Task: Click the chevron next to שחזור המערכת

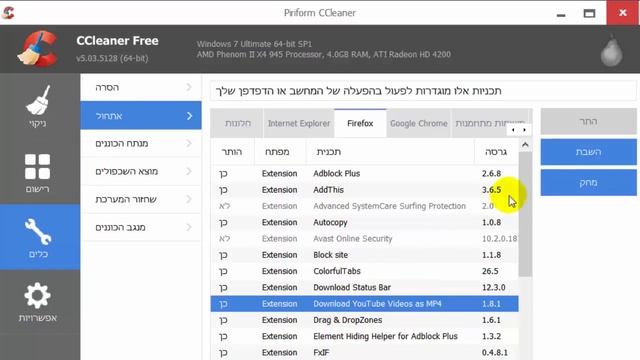Action: click(x=189, y=199)
